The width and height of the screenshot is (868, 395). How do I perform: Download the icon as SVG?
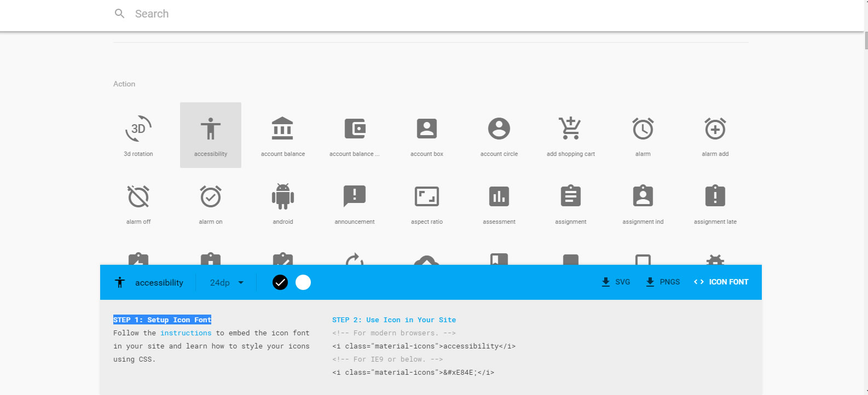(x=616, y=282)
